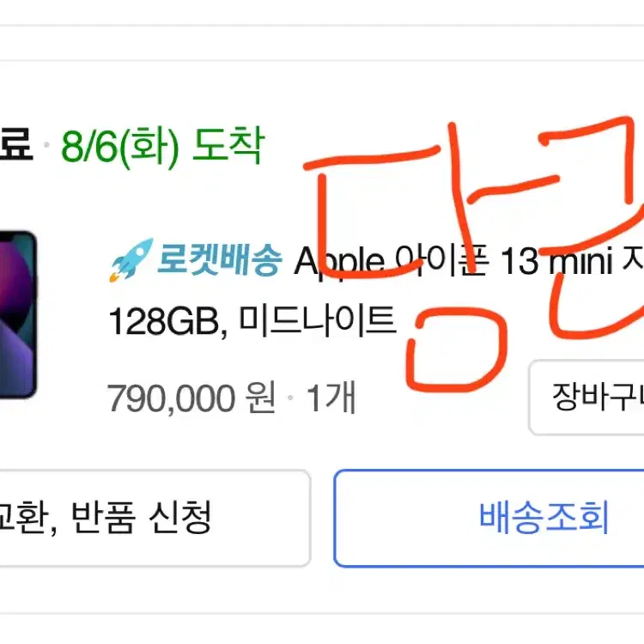Screen dimensions: 644x644
Task: Select the 128GB, 미드나이트 option line
Action: [x=252, y=322]
